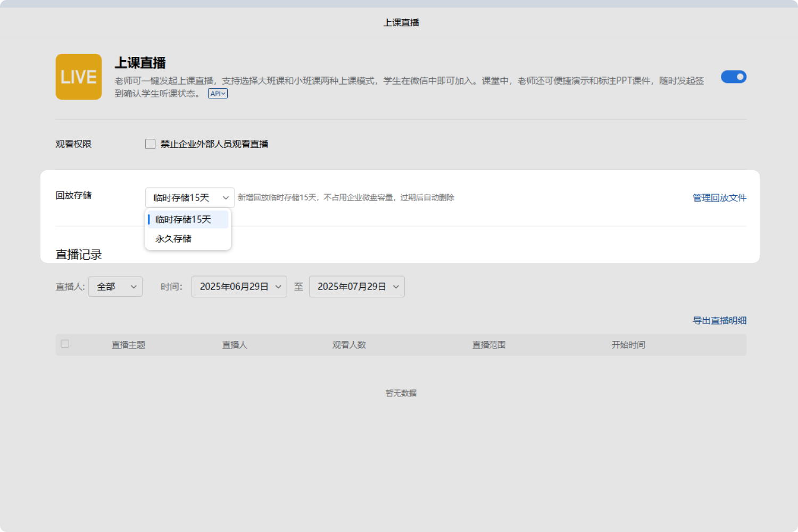Screen dimensions: 798x532
Task: Click the 上课直播 page title at top
Action: 402,22
